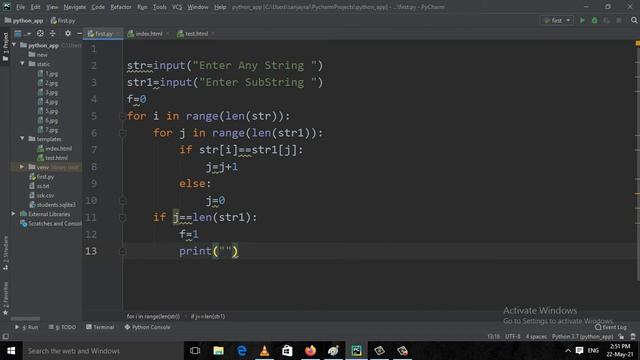Image resolution: width=640 pixels, height=360 pixels.
Task: Click first.py breadcrumb in navigation bar
Action: point(63,20)
